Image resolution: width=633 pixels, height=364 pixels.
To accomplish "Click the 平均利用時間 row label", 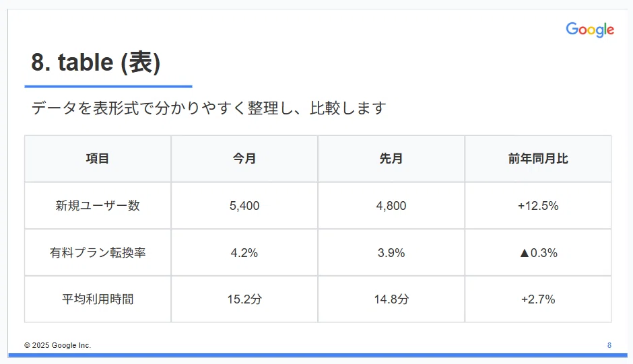I will tap(98, 299).
